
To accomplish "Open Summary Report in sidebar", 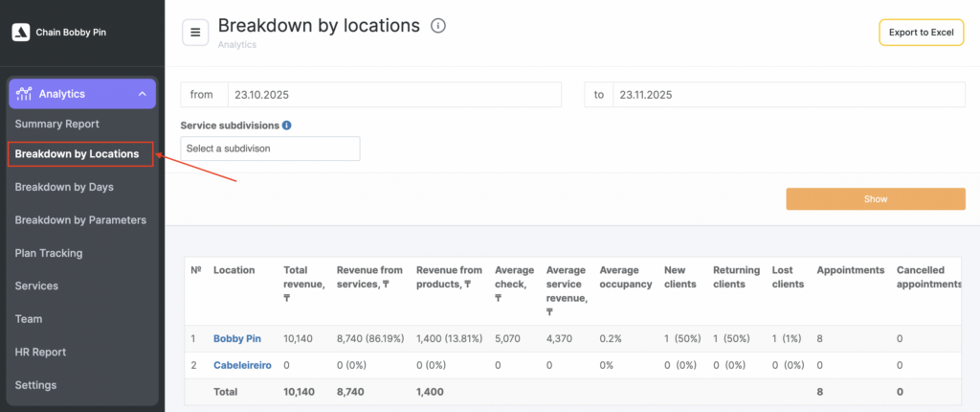I will coord(56,124).
